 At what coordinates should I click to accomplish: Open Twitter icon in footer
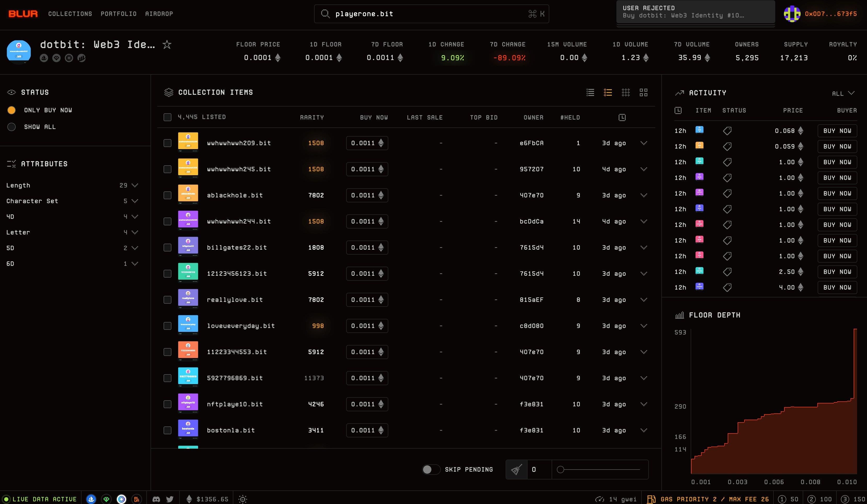(x=170, y=499)
